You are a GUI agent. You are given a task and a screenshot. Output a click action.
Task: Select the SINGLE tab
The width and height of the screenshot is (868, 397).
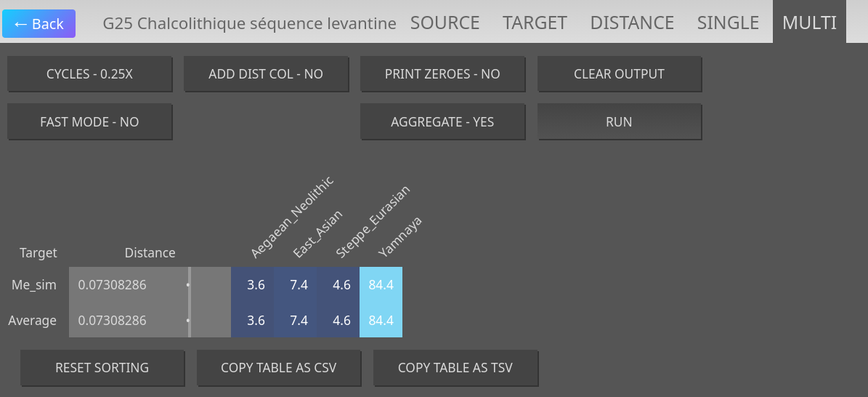pos(728,23)
